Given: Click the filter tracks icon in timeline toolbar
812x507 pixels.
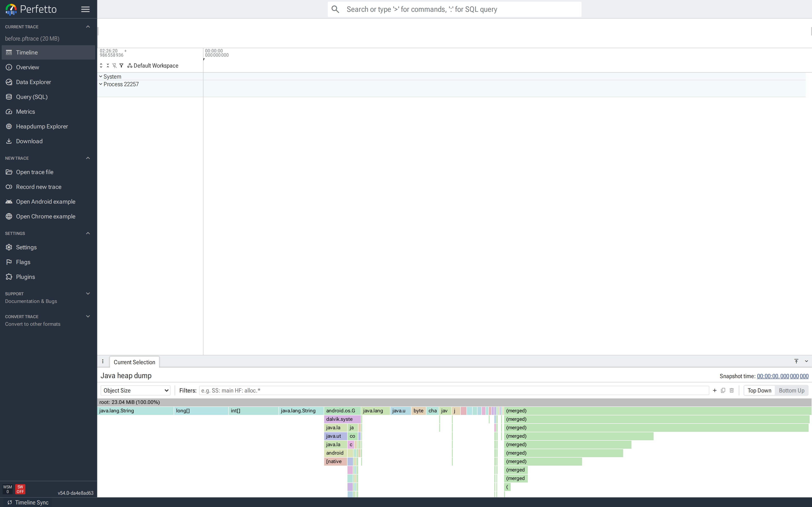Looking at the screenshot, I should coord(121,65).
